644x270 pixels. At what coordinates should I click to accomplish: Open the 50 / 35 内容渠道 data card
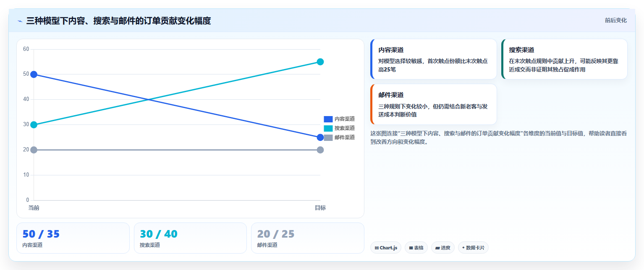tap(73, 238)
